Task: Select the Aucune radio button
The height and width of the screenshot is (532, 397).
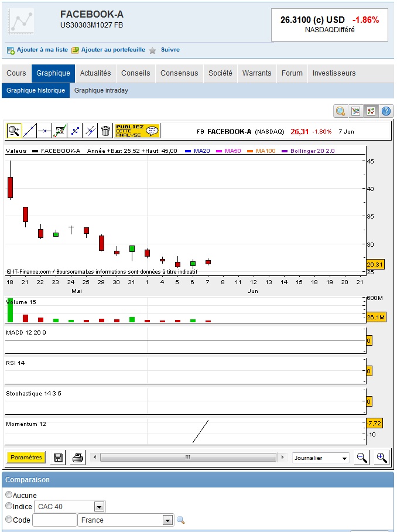Action: coord(9,495)
